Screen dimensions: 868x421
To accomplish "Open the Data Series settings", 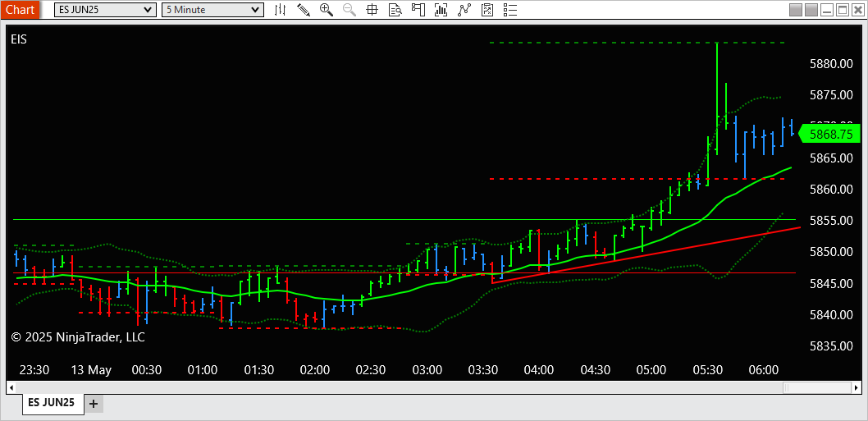I will click(441, 9).
